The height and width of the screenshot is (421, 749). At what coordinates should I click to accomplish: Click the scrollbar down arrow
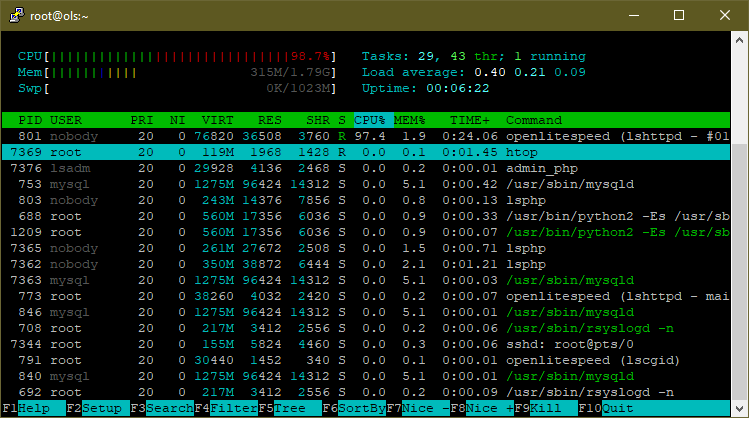(x=740, y=408)
